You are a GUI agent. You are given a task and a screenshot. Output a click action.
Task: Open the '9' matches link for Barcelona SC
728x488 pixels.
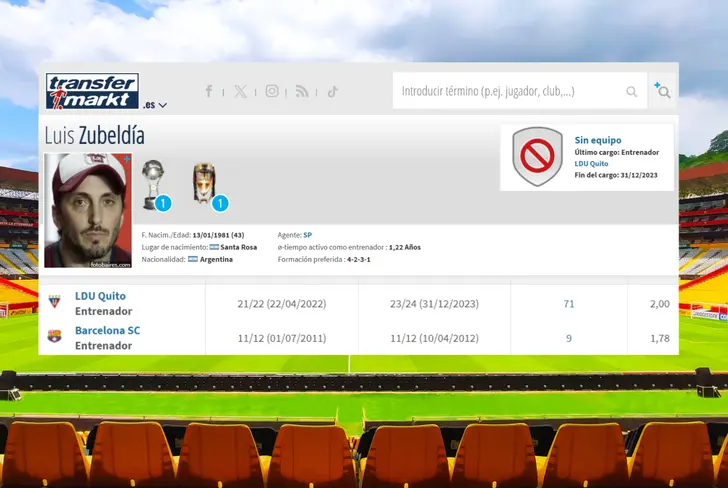click(x=569, y=338)
